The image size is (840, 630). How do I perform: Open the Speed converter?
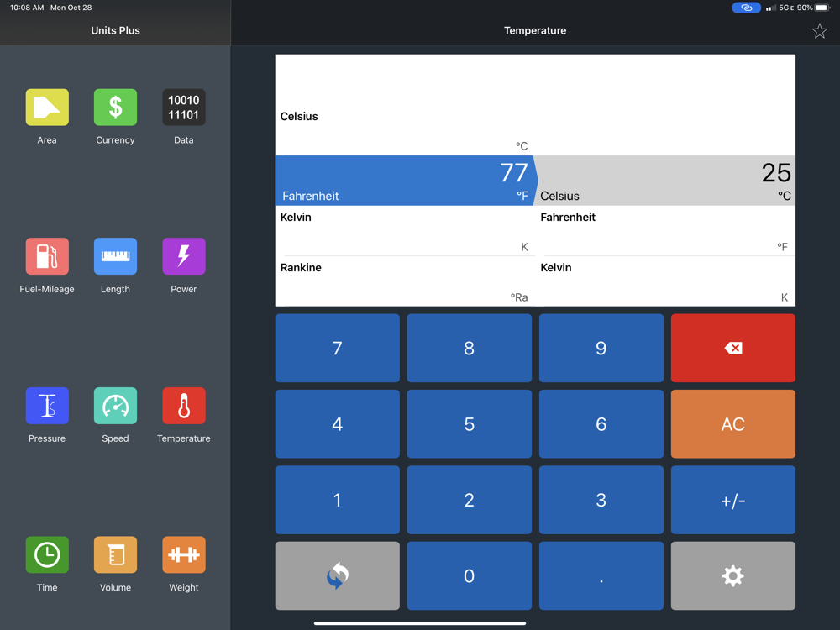[115, 406]
